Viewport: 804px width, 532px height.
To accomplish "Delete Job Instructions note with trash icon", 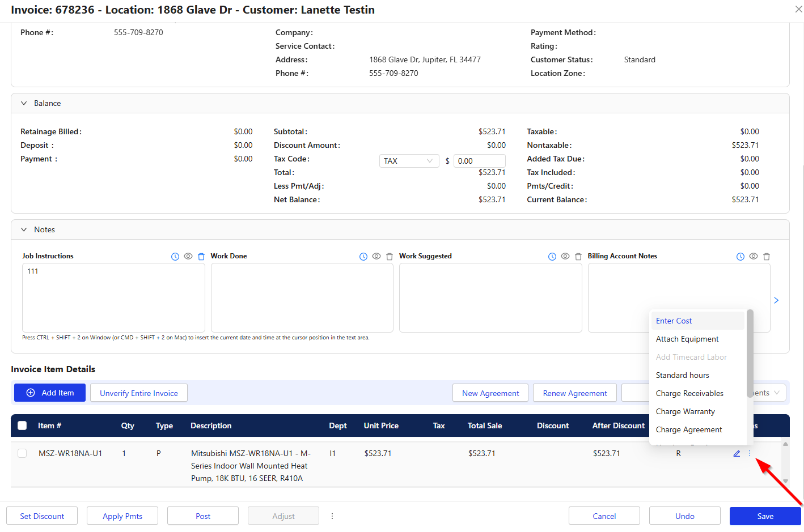I will [201, 257].
